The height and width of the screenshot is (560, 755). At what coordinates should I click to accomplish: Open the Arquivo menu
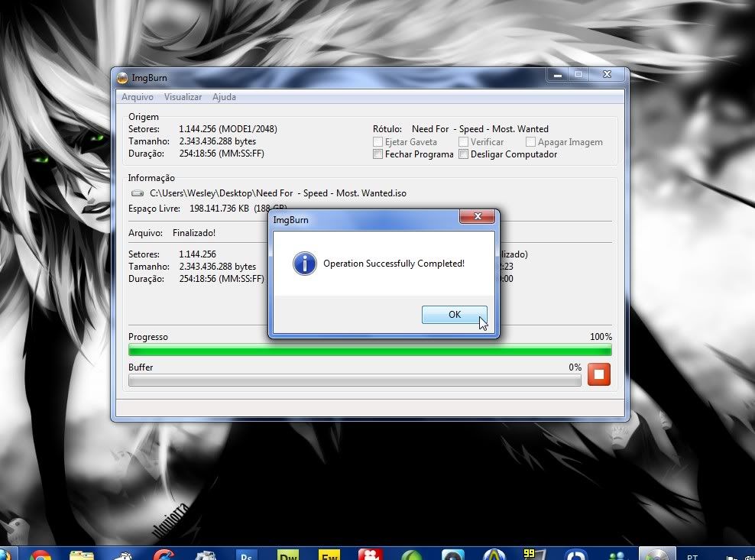coord(138,97)
